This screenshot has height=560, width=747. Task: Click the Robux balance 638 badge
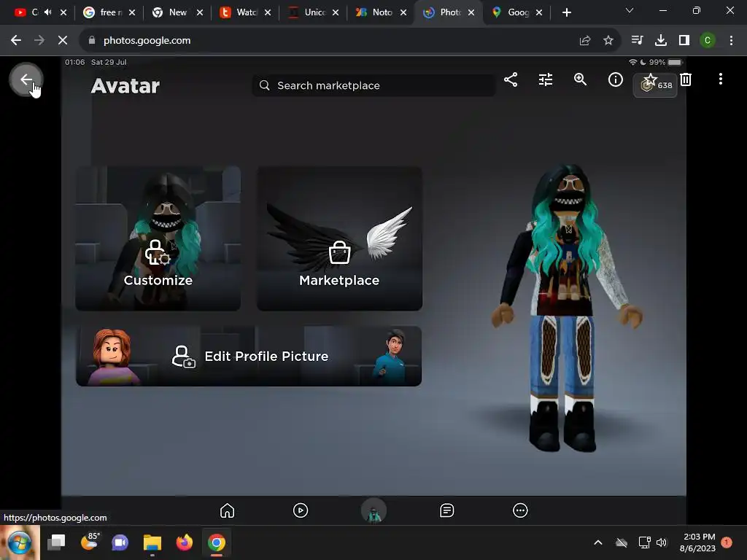click(x=656, y=86)
